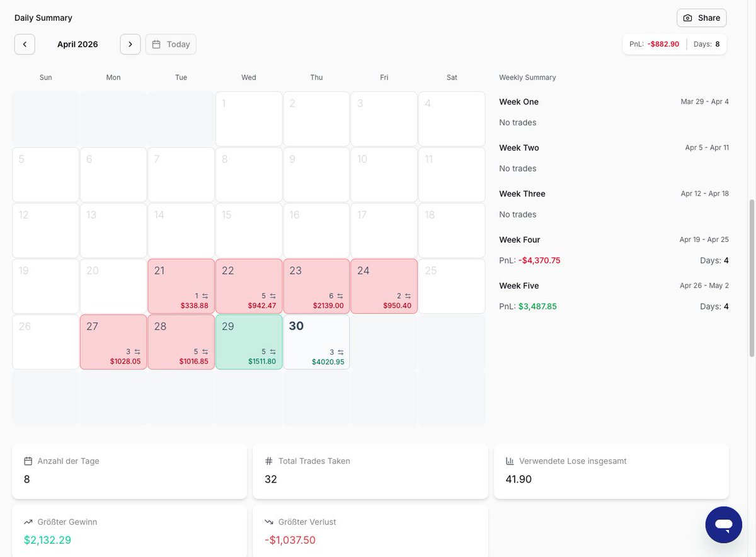Click the trades icon on April 29

pyautogui.click(x=273, y=352)
